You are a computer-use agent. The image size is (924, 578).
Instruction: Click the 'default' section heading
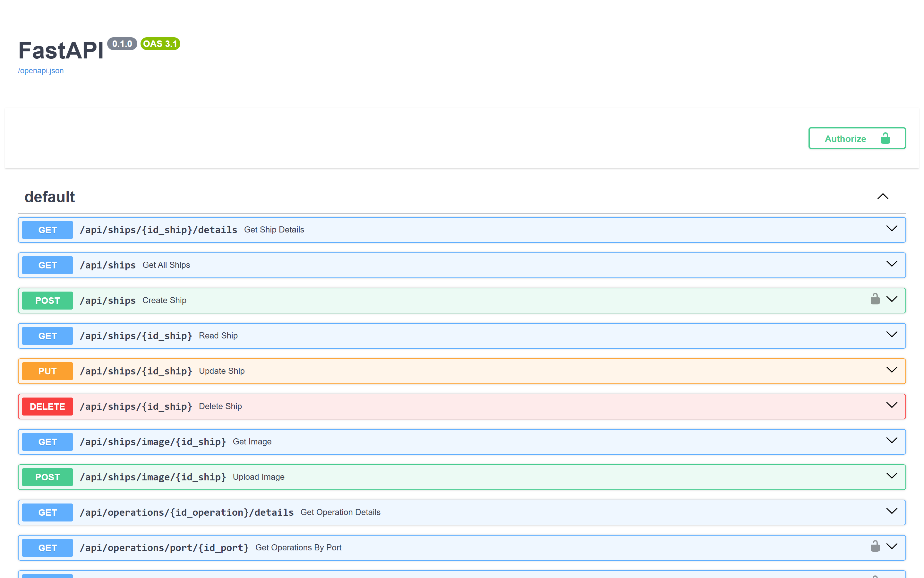pyautogui.click(x=50, y=197)
